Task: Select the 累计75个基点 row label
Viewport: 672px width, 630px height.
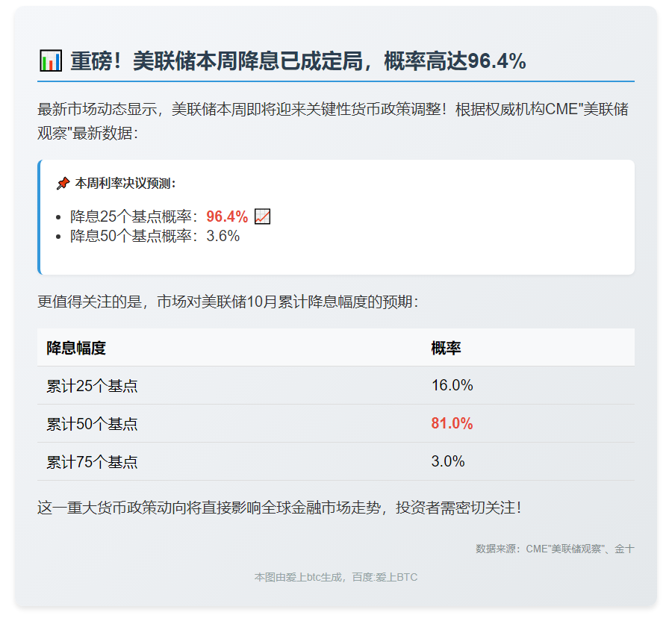Action: pyautogui.click(x=92, y=462)
